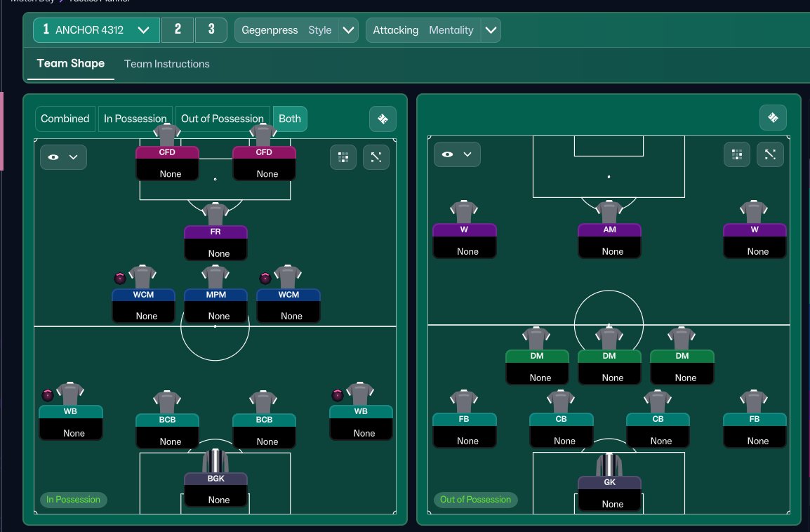This screenshot has width=810, height=532.
Task: Select the left CFD role label
Action: (x=167, y=152)
